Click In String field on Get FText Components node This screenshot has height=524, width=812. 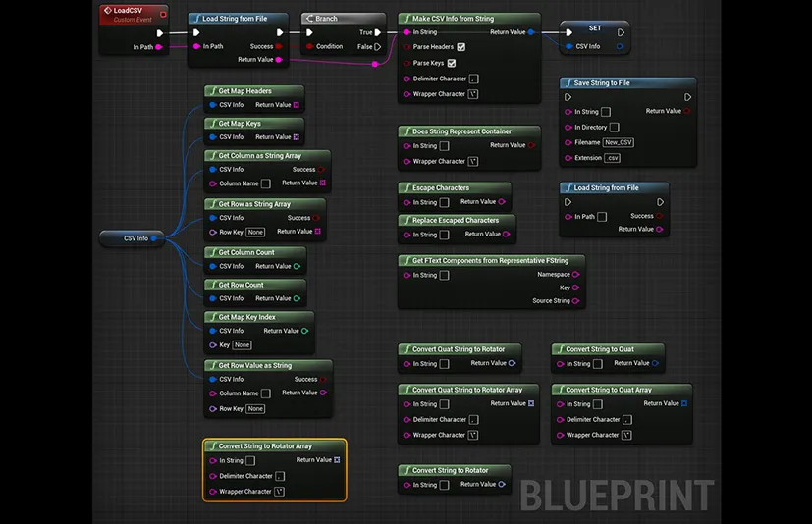445,276
